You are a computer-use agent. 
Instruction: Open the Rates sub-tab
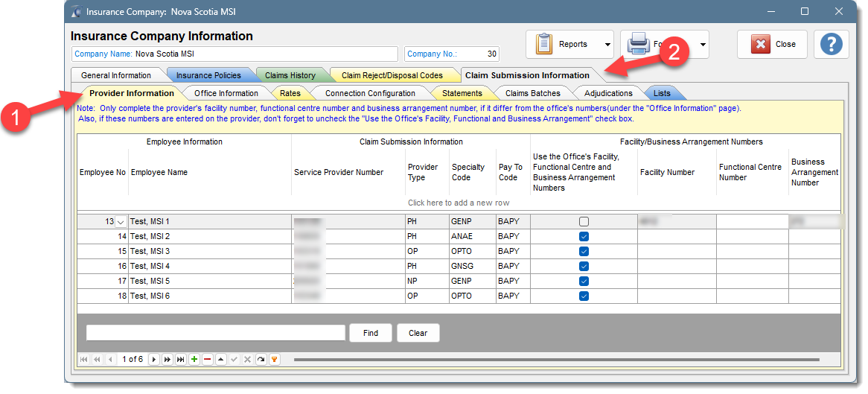290,93
